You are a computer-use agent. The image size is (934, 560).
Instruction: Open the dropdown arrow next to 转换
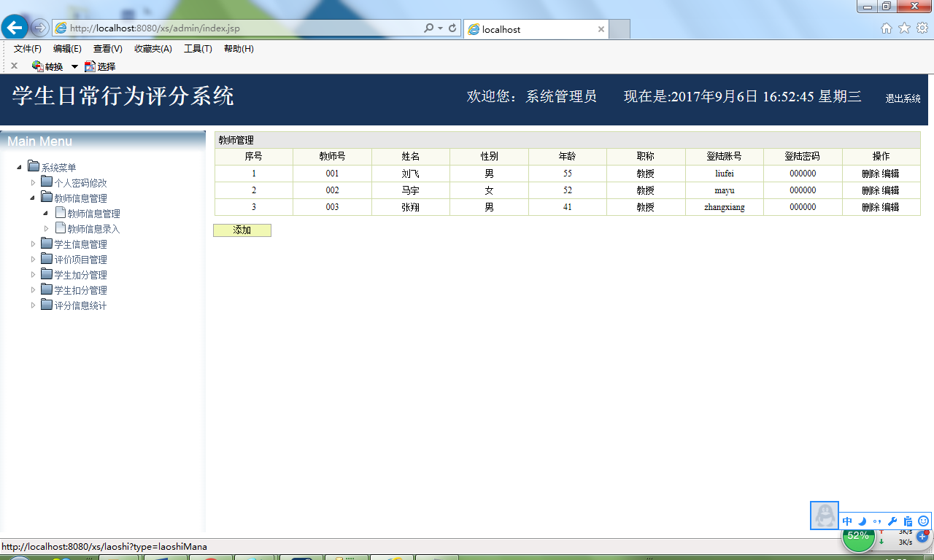pyautogui.click(x=74, y=66)
